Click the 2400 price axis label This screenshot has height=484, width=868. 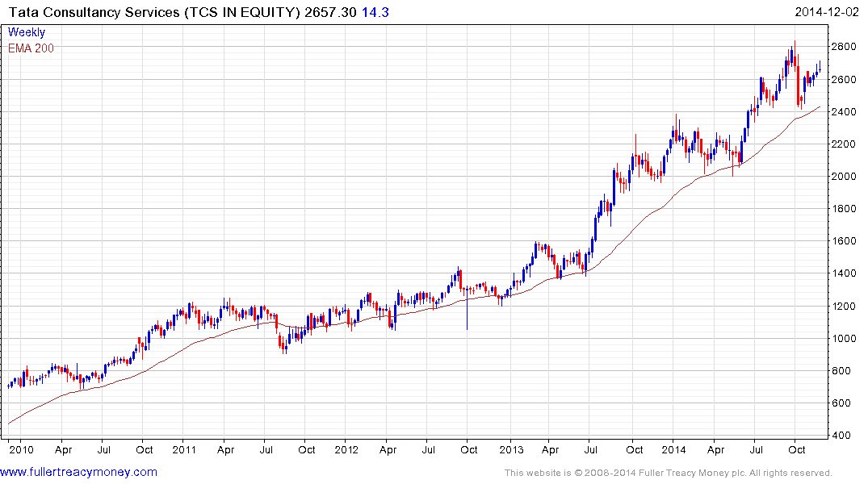(x=845, y=112)
